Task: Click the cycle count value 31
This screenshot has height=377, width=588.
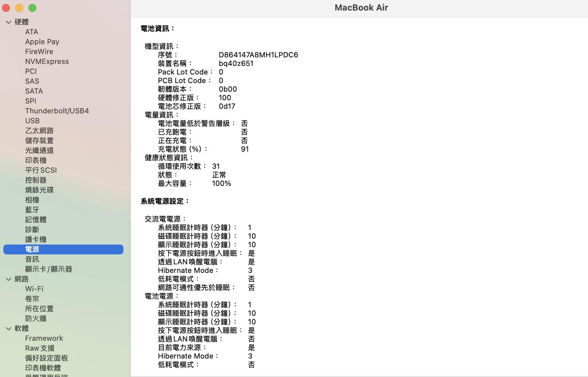Action: coord(216,166)
